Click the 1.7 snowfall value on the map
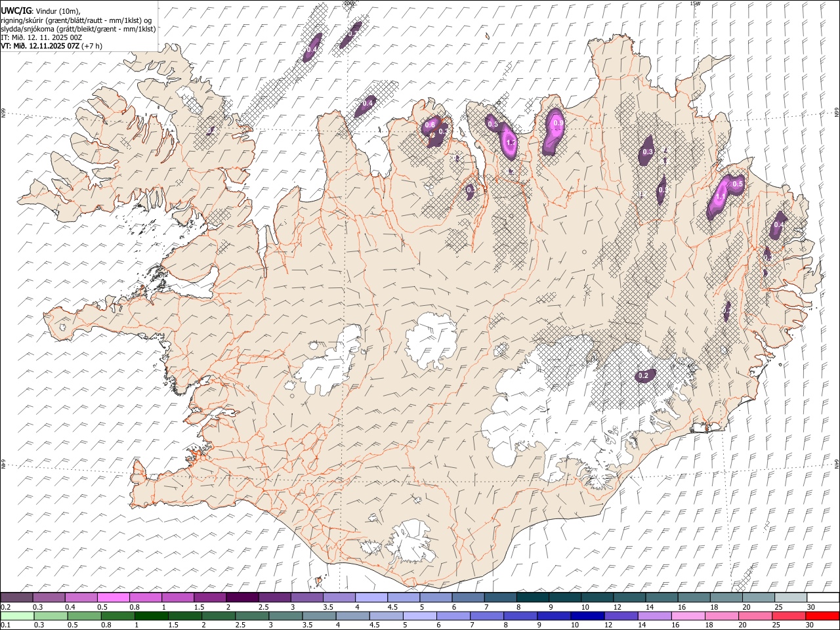 (510, 142)
